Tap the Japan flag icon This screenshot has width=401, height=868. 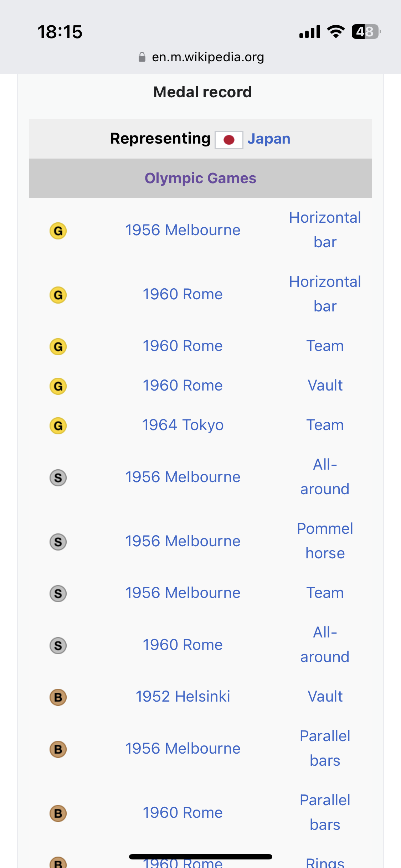[229, 140]
